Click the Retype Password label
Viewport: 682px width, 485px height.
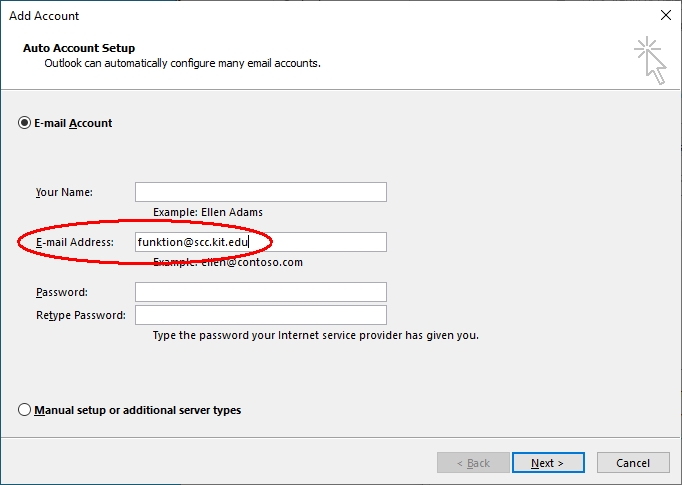coord(80,315)
